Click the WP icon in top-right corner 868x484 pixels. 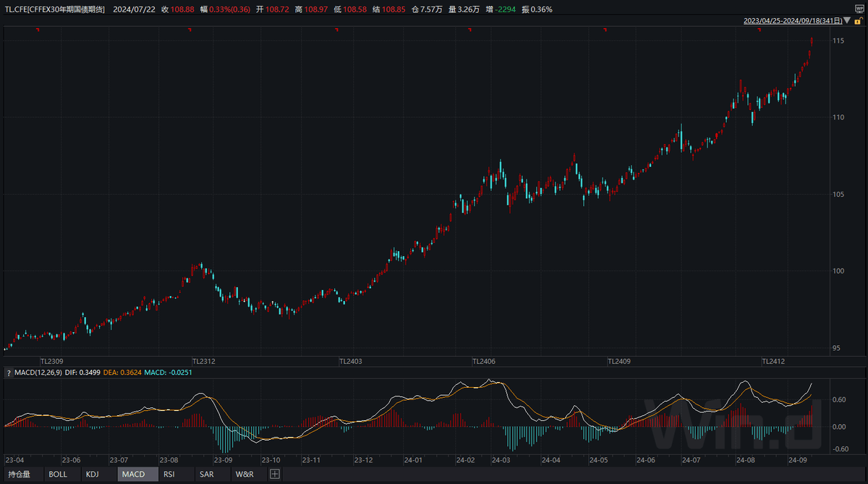859,9
